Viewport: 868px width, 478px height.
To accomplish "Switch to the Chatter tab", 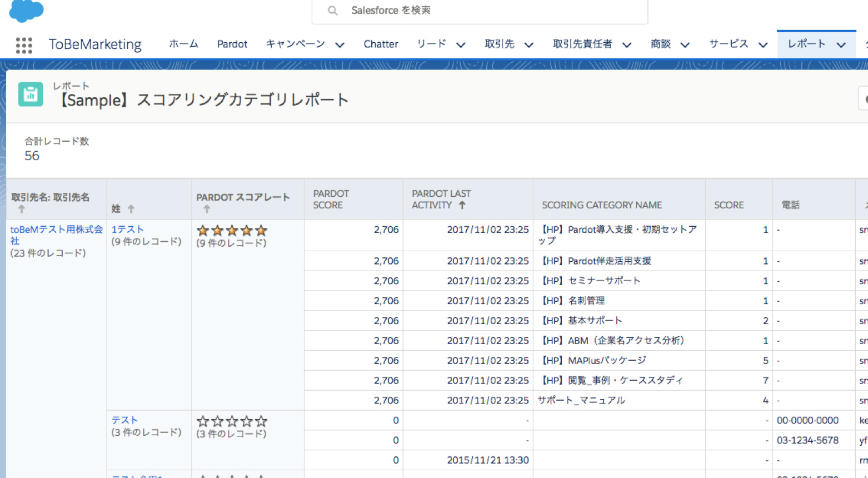I will click(381, 44).
